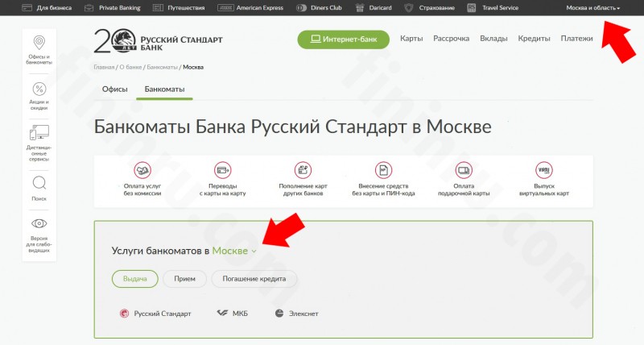Open the Кредиты menu
This screenshot has width=644, height=345.
click(x=534, y=38)
